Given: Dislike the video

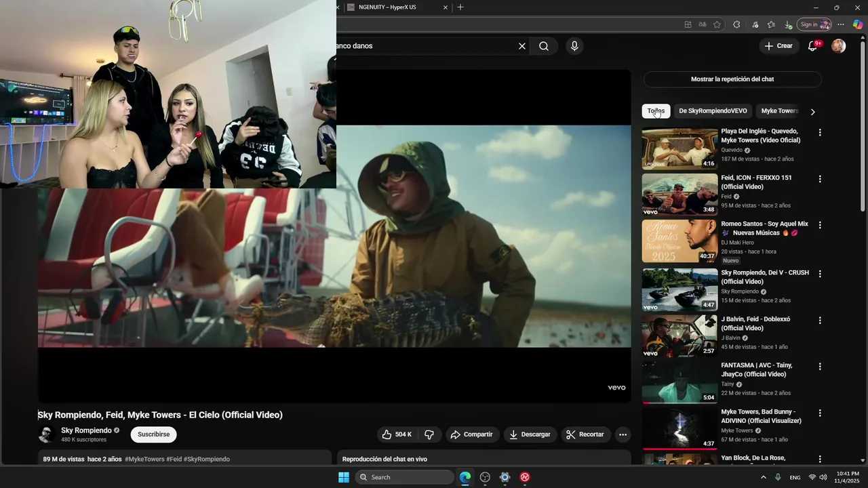Looking at the screenshot, I should click(429, 434).
